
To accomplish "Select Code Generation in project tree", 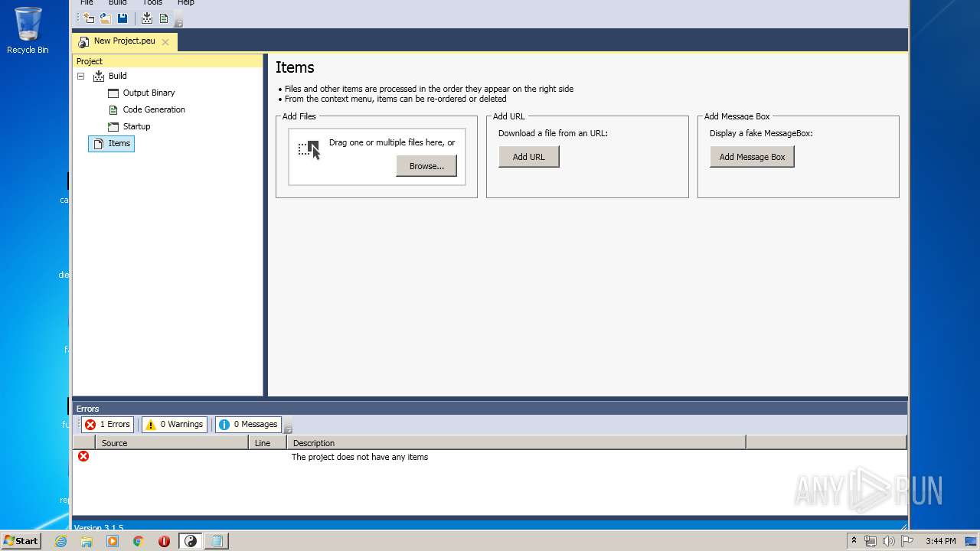I will coord(154,109).
